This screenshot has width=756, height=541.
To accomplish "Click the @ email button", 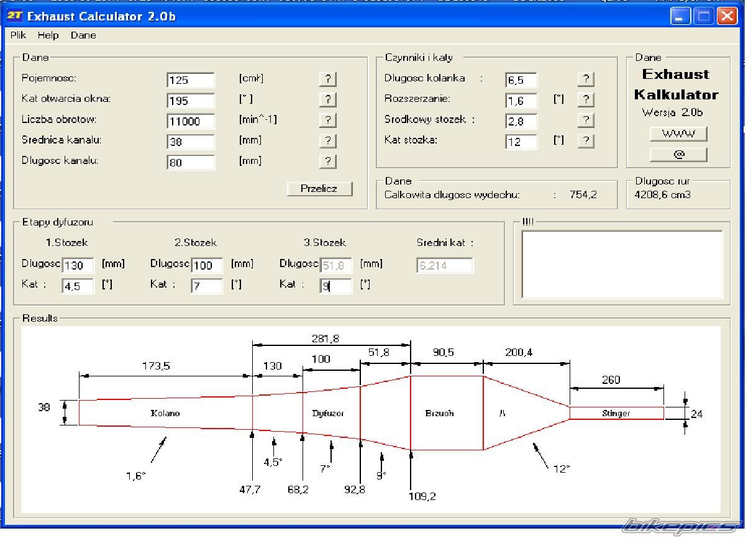I will (678, 155).
